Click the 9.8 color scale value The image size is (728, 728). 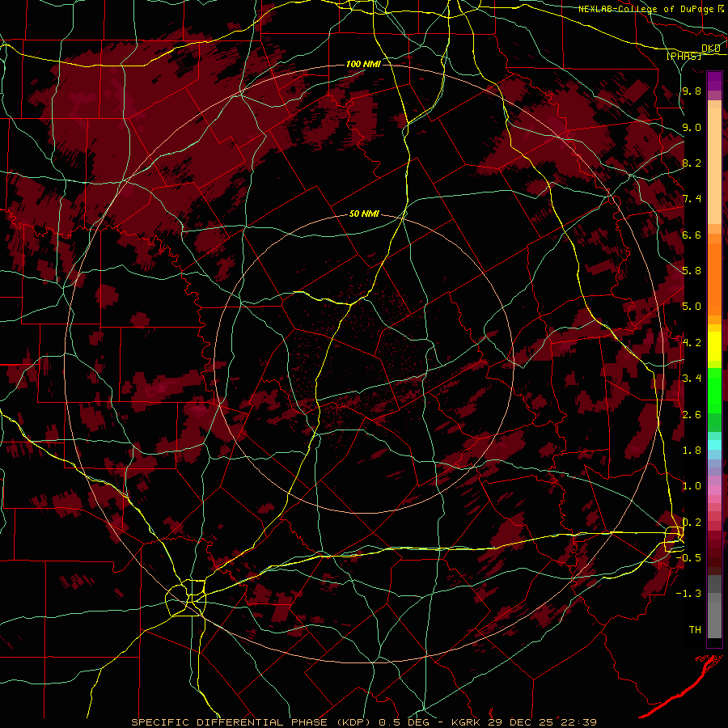(692, 91)
